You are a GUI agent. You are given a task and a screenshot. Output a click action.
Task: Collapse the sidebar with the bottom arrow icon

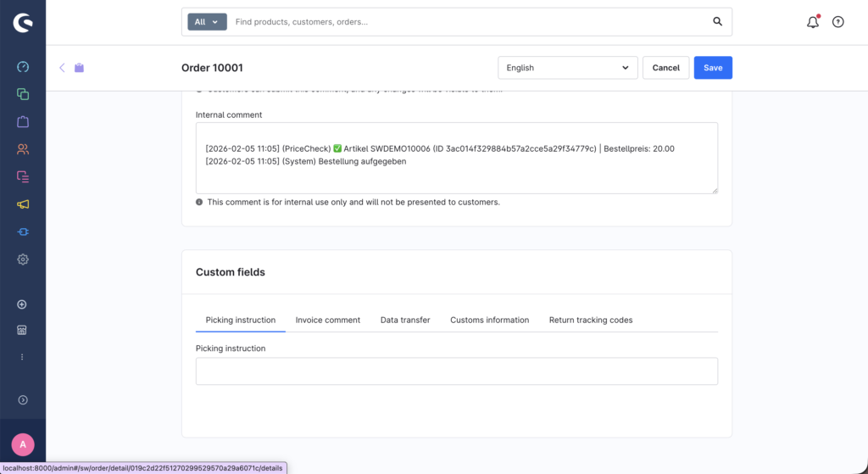click(x=23, y=399)
